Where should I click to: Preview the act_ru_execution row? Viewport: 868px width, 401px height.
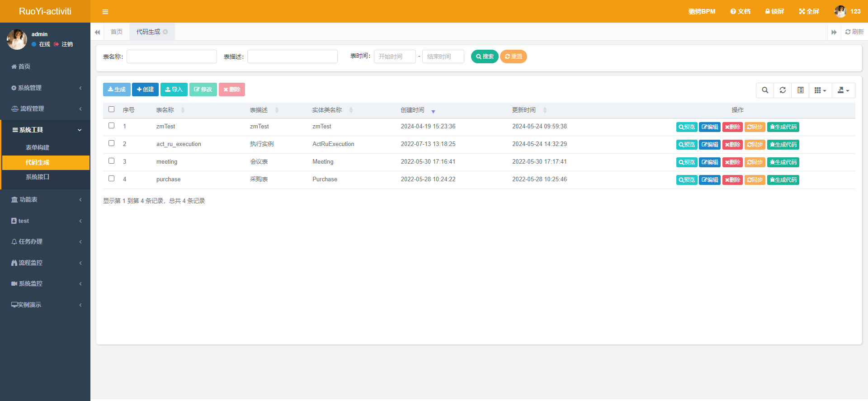687,145
